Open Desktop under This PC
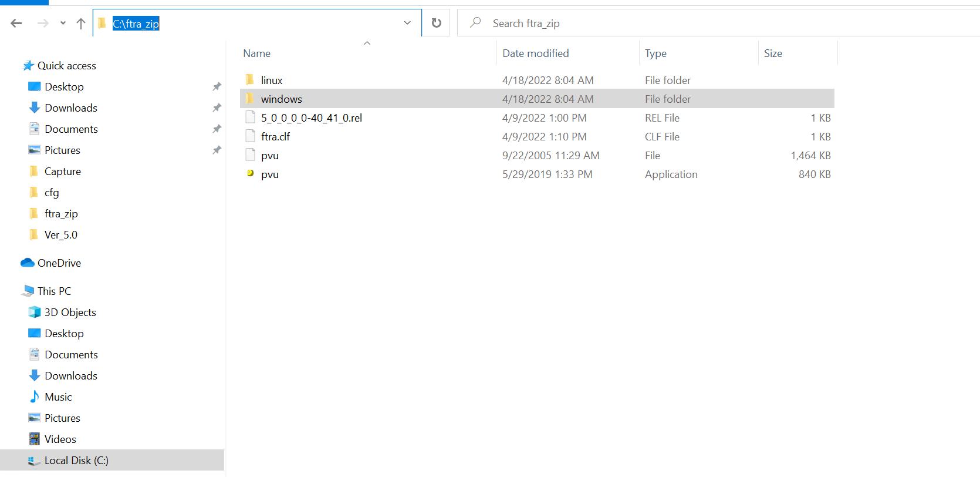The width and height of the screenshot is (980, 477). [64, 334]
